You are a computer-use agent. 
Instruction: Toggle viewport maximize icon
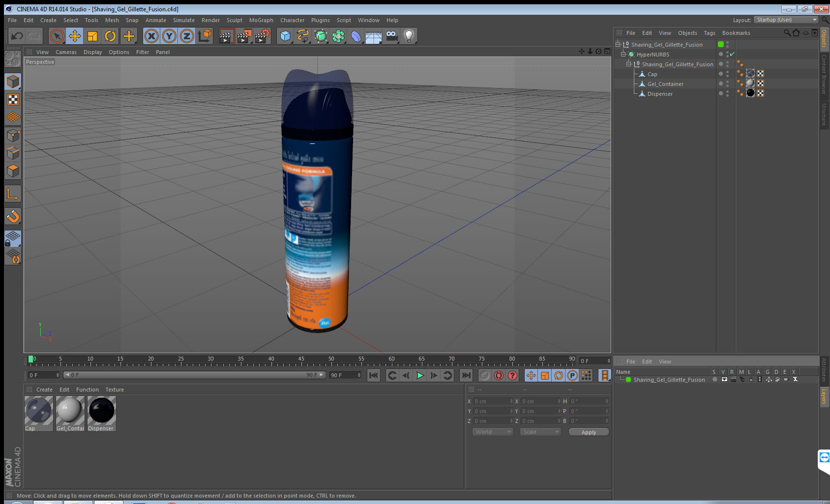point(607,51)
